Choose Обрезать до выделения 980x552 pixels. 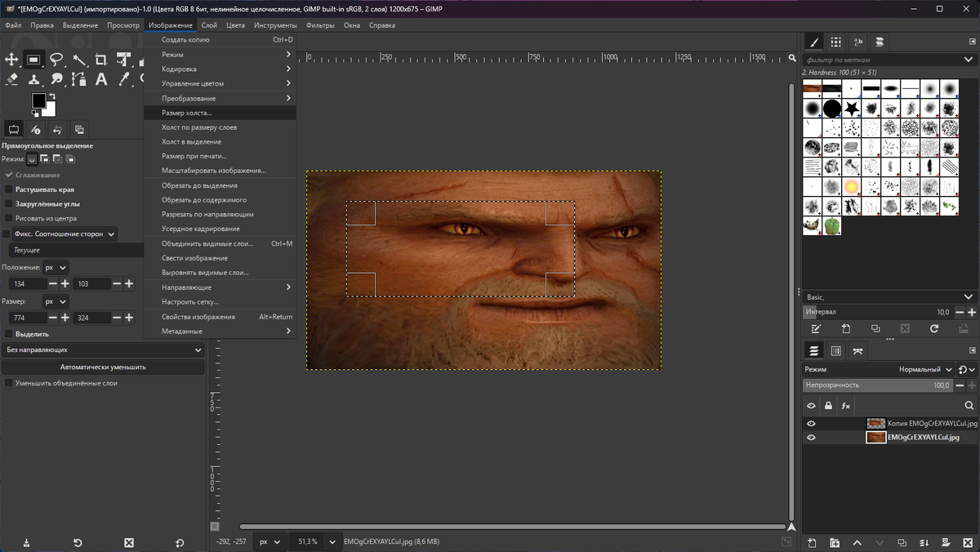(220, 185)
